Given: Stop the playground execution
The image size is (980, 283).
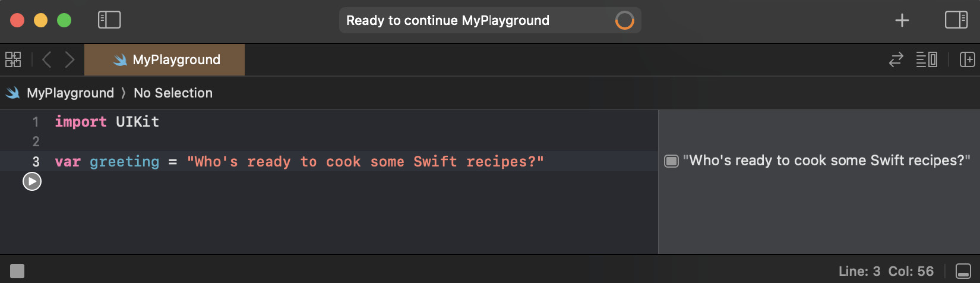Looking at the screenshot, I should click(x=17, y=271).
